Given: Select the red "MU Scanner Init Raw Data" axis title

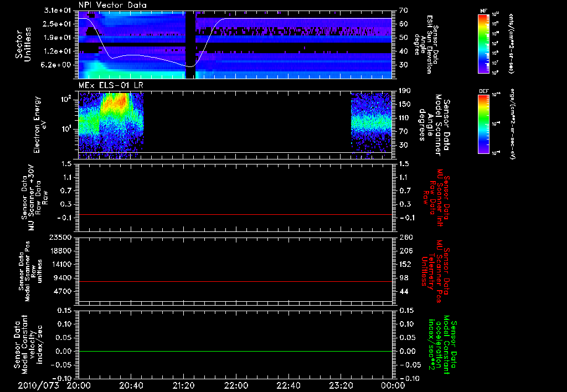Looking at the screenshot, I should 436,198.
